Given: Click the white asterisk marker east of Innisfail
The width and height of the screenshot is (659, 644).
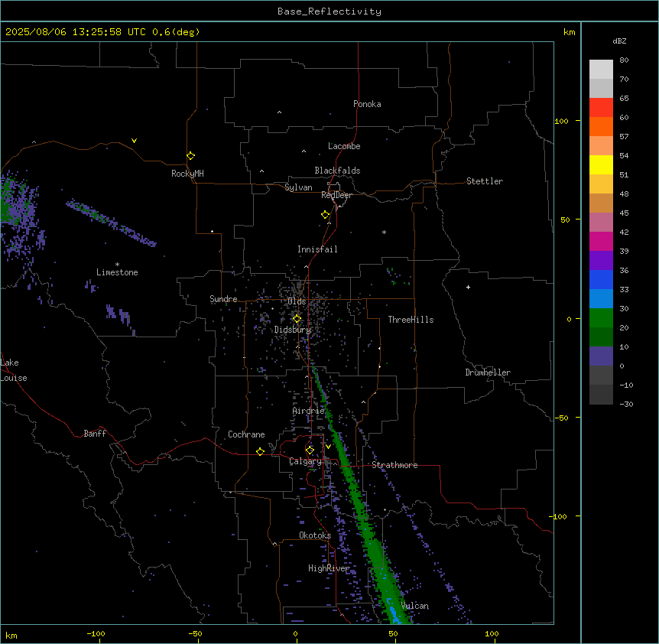Looking at the screenshot, I should (384, 232).
